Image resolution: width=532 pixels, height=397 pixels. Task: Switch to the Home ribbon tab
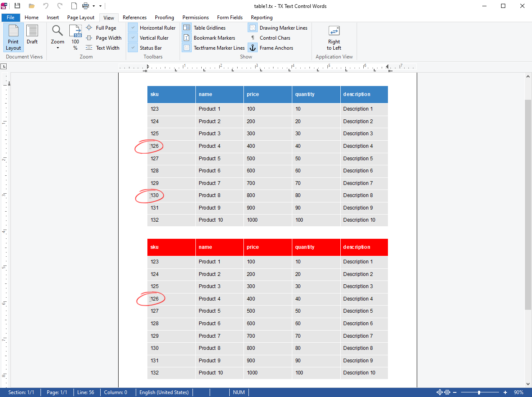(x=32, y=18)
